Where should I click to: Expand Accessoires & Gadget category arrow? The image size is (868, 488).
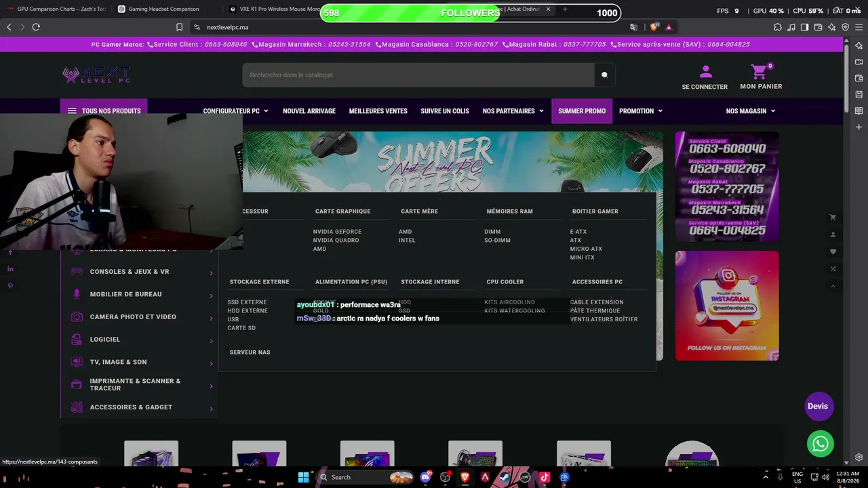[211, 409]
